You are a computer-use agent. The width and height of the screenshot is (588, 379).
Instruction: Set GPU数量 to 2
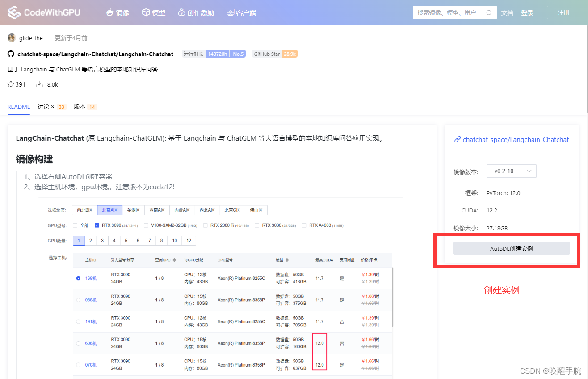[91, 241]
